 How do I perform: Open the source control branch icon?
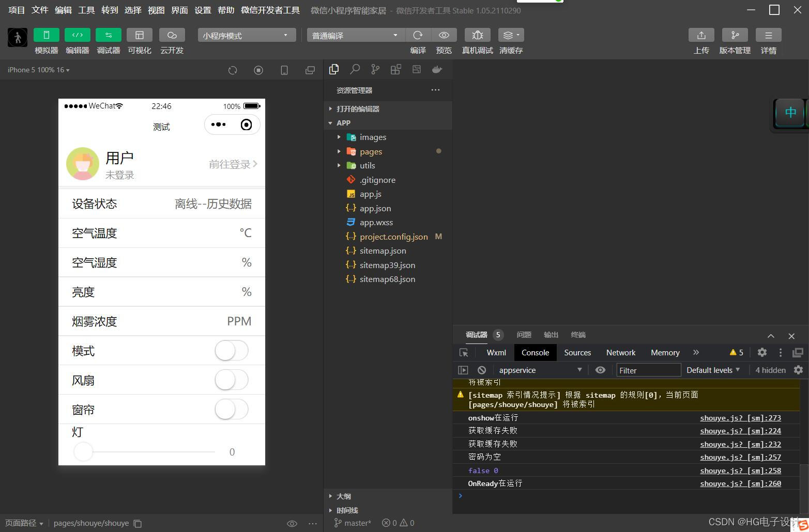[375, 69]
